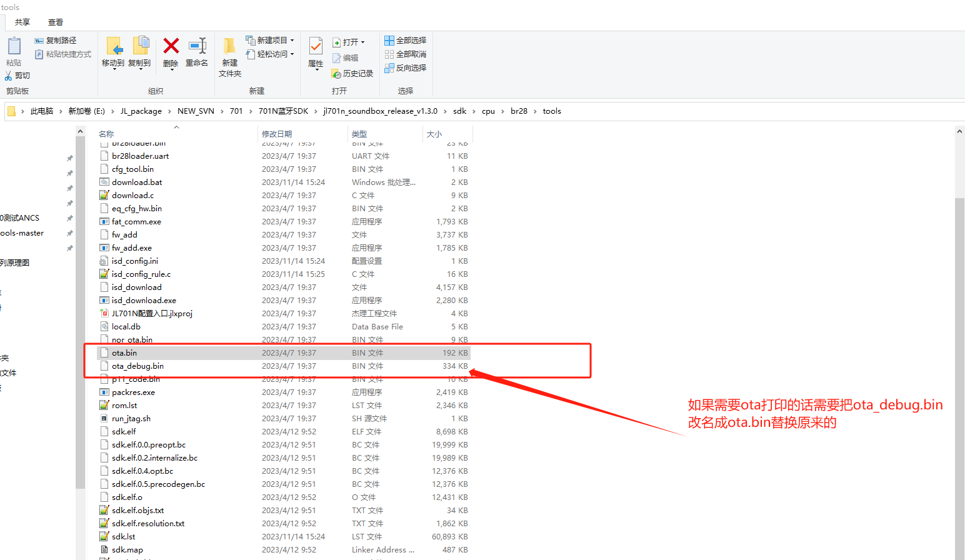Open History (历史记录) icon
Image resolution: width=965 pixels, height=560 pixels.
336,74
